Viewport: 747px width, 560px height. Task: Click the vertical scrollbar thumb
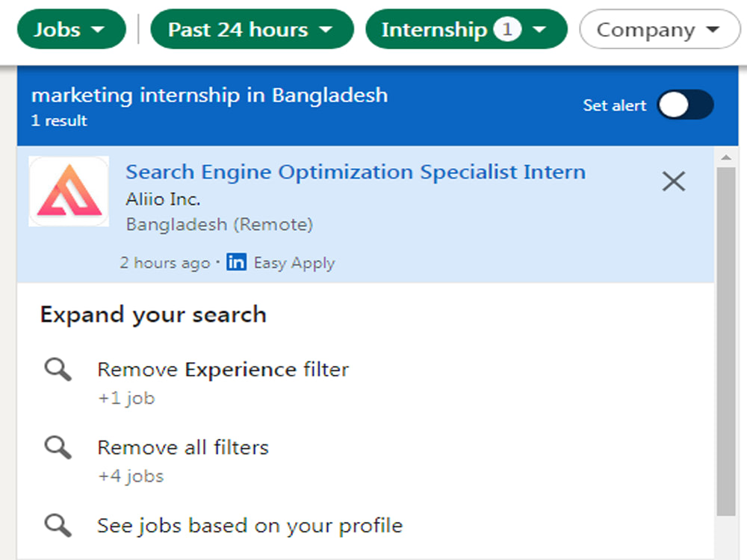726,341
